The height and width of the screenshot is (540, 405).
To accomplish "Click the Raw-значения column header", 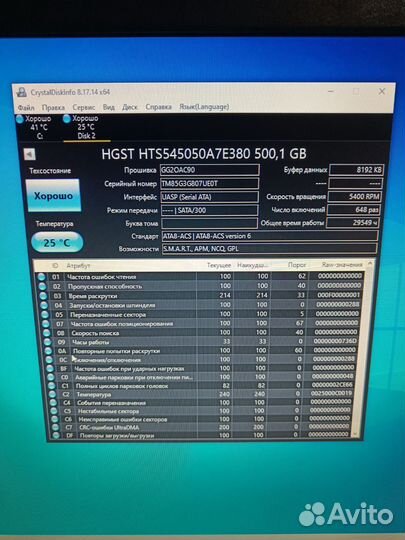I will (342, 265).
